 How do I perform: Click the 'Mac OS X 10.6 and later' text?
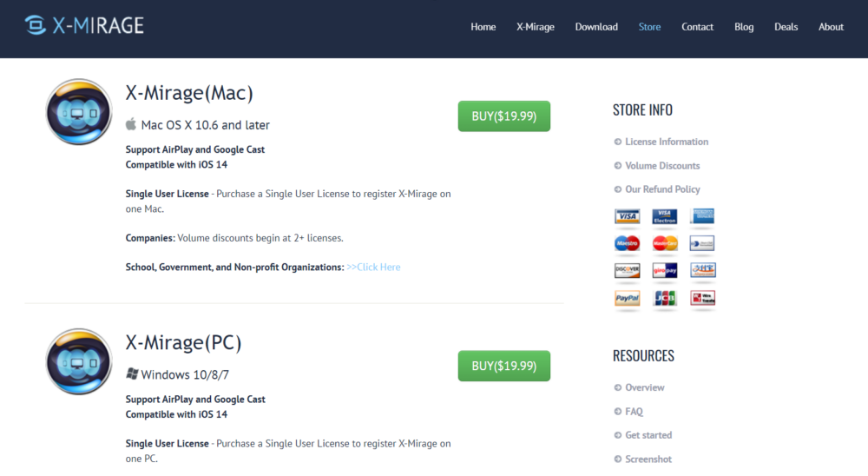click(x=206, y=125)
